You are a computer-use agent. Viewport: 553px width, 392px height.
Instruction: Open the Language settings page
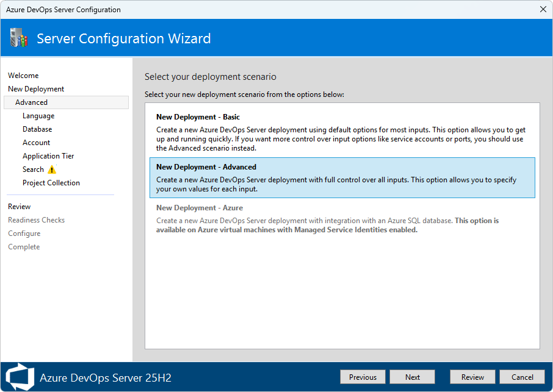click(38, 116)
